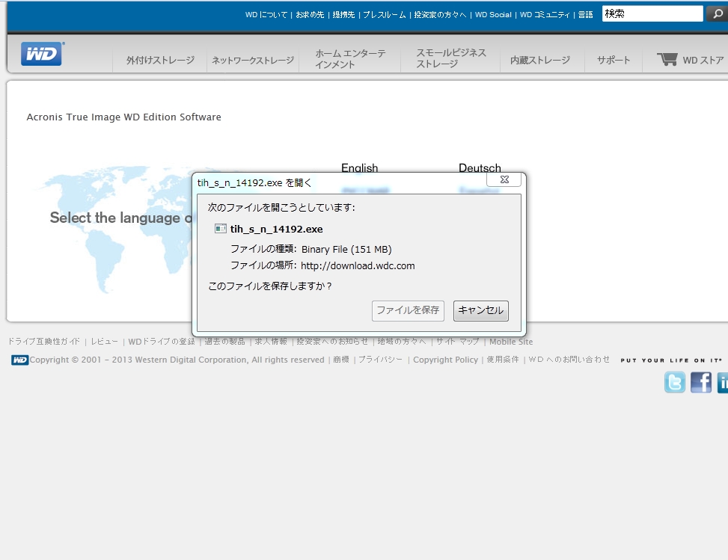Viewport: 728px width, 560px height.
Task: Select the Deutsch language heading
Action: [480, 168]
